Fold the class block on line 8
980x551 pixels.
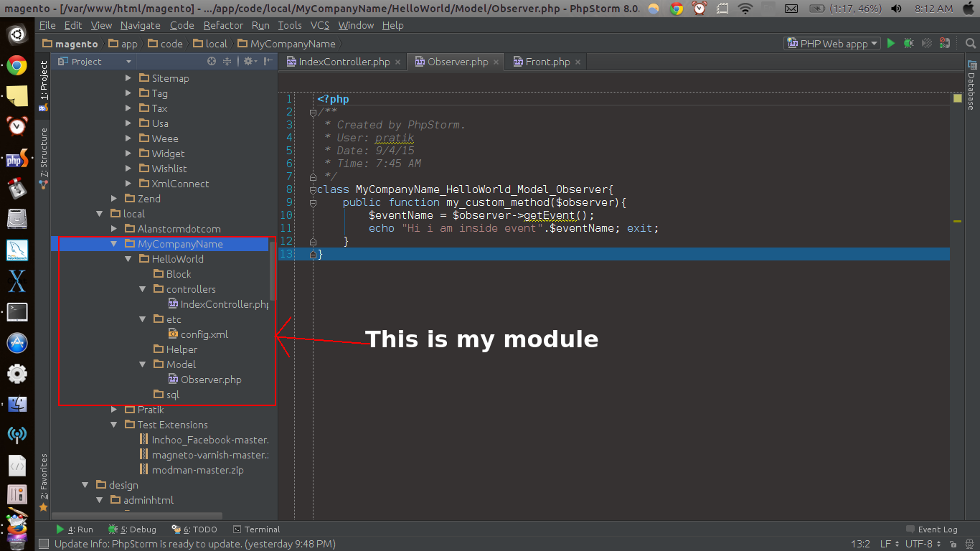313,189
